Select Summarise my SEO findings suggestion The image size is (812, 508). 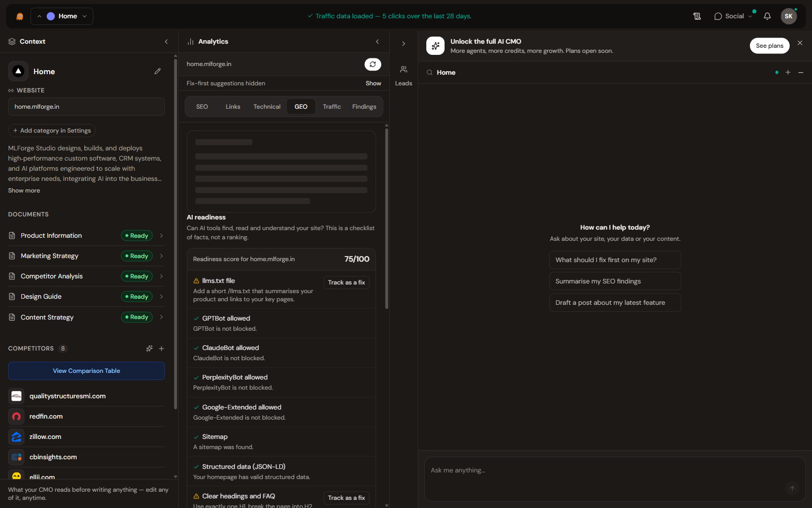coord(615,281)
